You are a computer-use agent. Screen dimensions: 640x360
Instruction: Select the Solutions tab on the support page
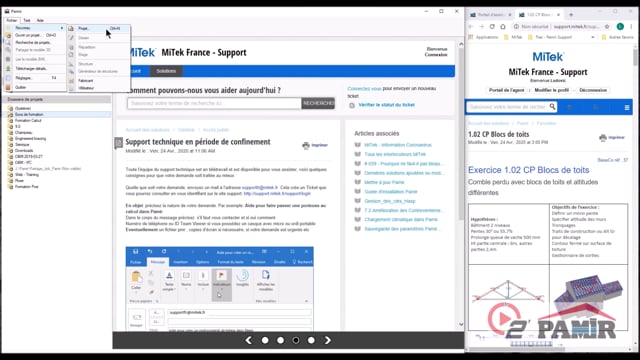pyautogui.click(x=166, y=71)
